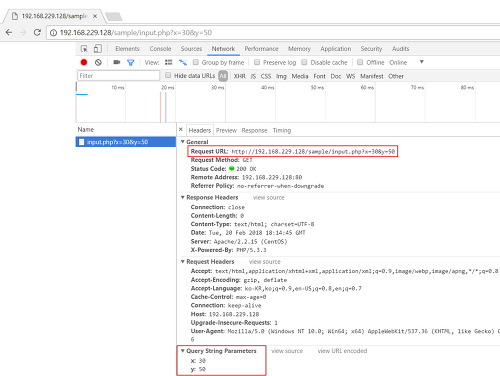Click the browser address bar URL
The width and height of the screenshot is (500, 376).
point(136,33)
